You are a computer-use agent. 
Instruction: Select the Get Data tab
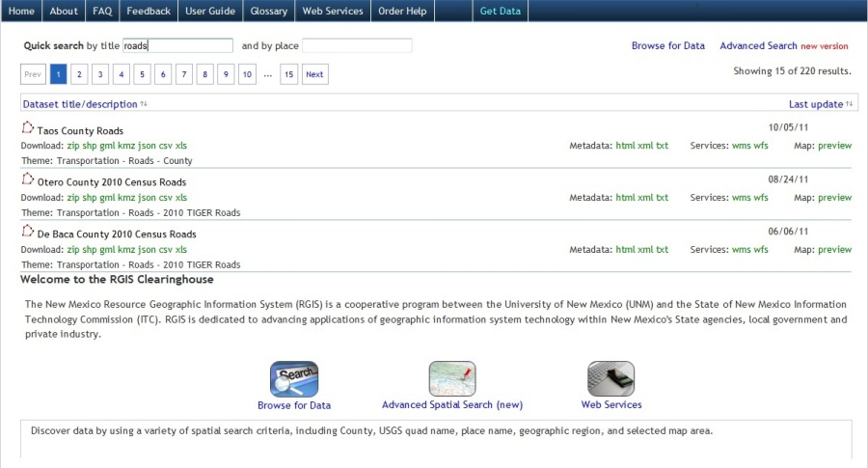(501, 11)
